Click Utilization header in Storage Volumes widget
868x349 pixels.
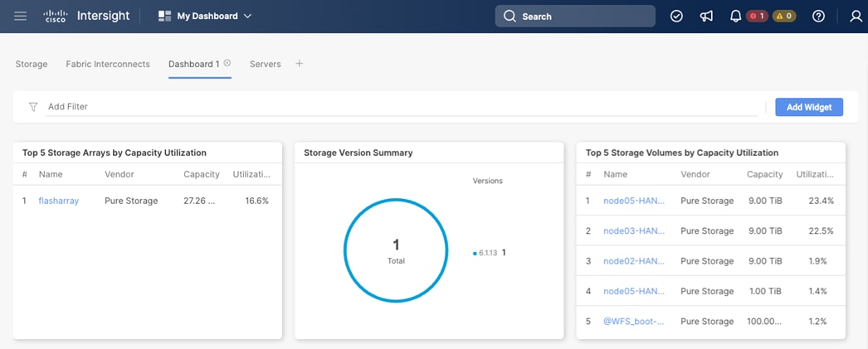click(x=814, y=174)
